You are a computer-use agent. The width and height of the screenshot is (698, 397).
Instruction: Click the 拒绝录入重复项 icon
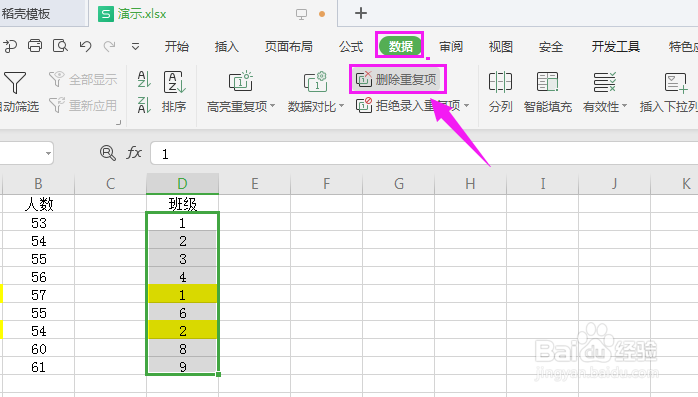[364, 105]
